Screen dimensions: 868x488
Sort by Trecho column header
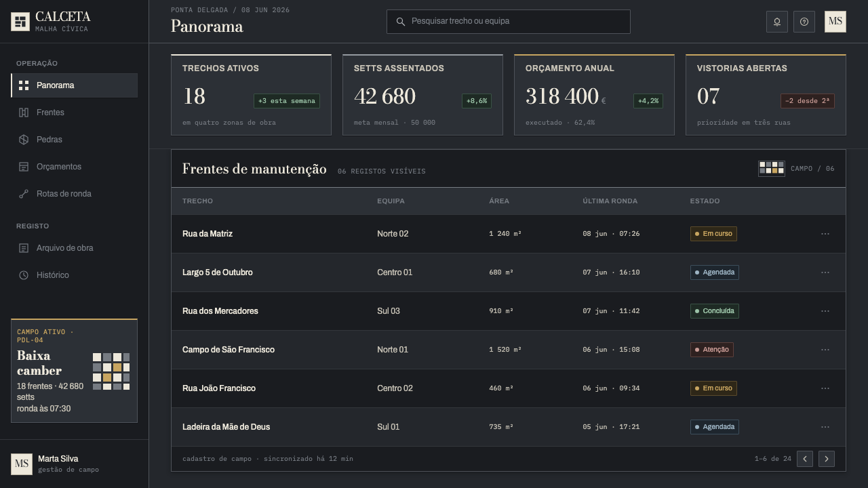point(197,201)
